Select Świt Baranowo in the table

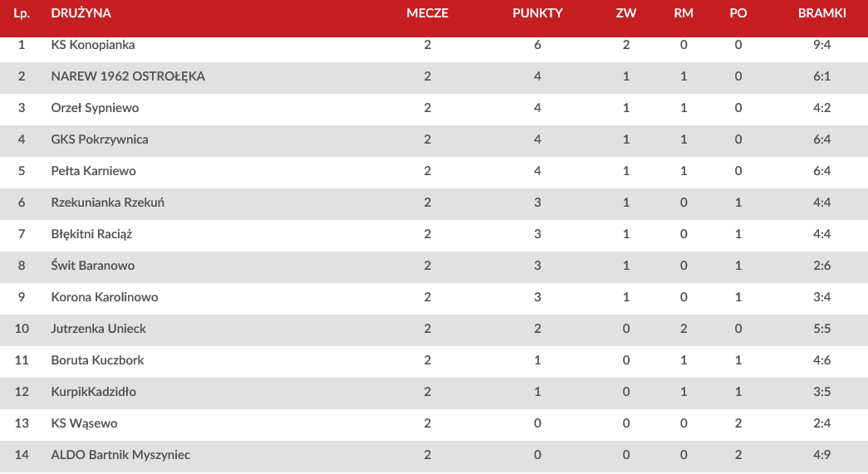[x=92, y=266]
